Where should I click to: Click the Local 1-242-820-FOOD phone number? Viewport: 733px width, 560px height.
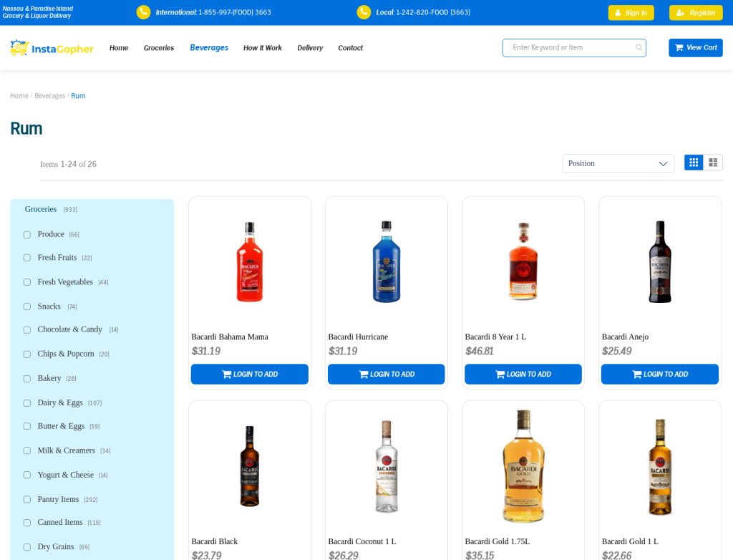[433, 12]
